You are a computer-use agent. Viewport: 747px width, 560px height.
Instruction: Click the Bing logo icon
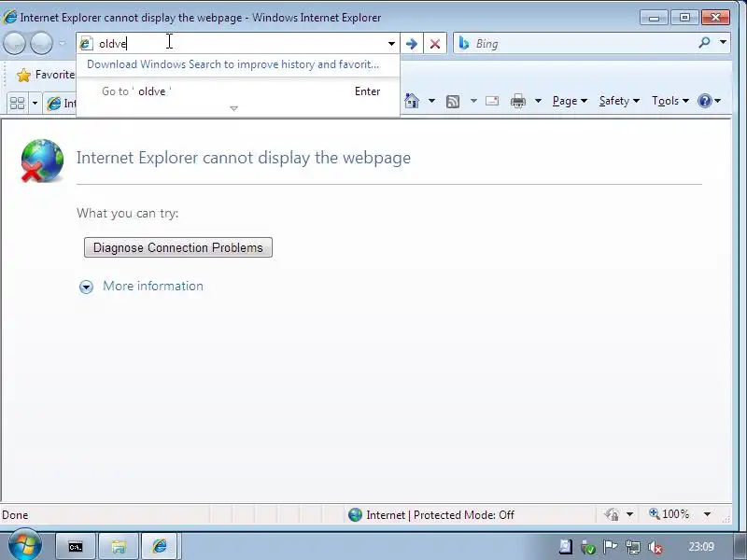click(x=463, y=43)
